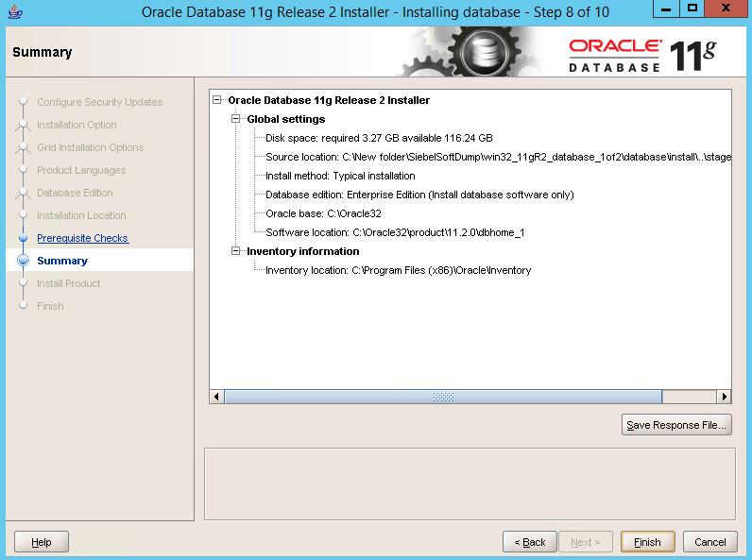Select the Install Product step label

(x=69, y=283)
